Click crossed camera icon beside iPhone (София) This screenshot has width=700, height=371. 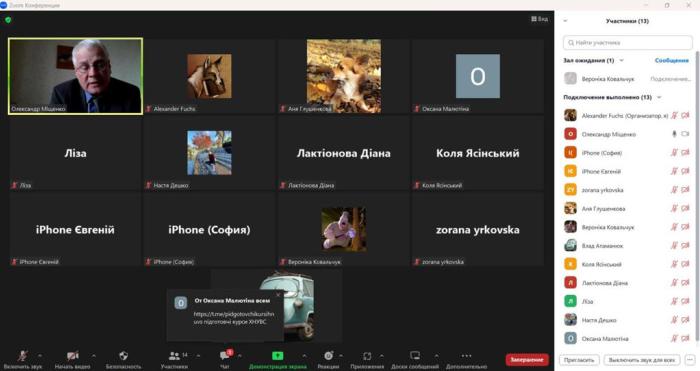tap(685, 153)
